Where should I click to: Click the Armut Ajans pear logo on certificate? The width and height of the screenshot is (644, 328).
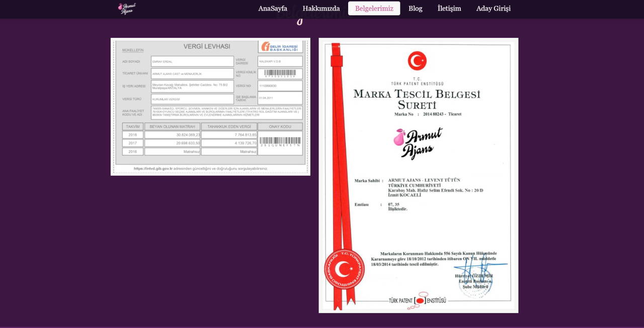[x=418, y=143]
